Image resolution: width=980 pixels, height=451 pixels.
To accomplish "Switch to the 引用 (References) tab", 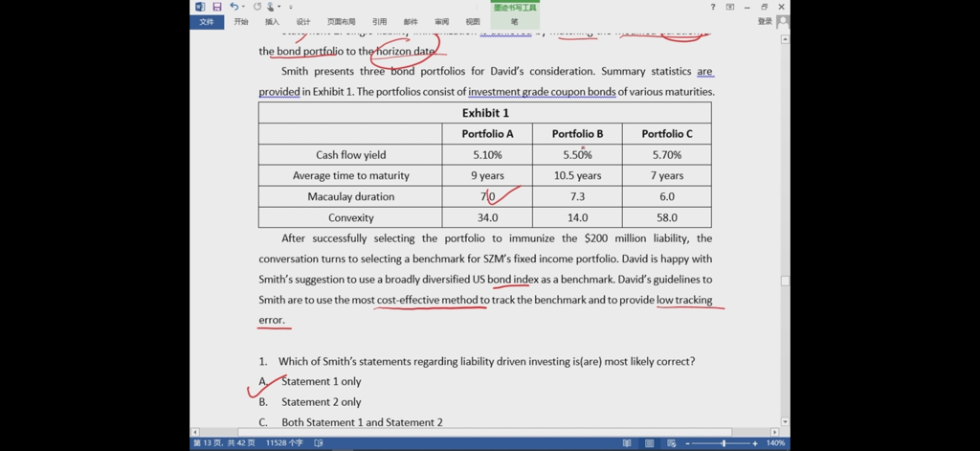I will (379, 22).
